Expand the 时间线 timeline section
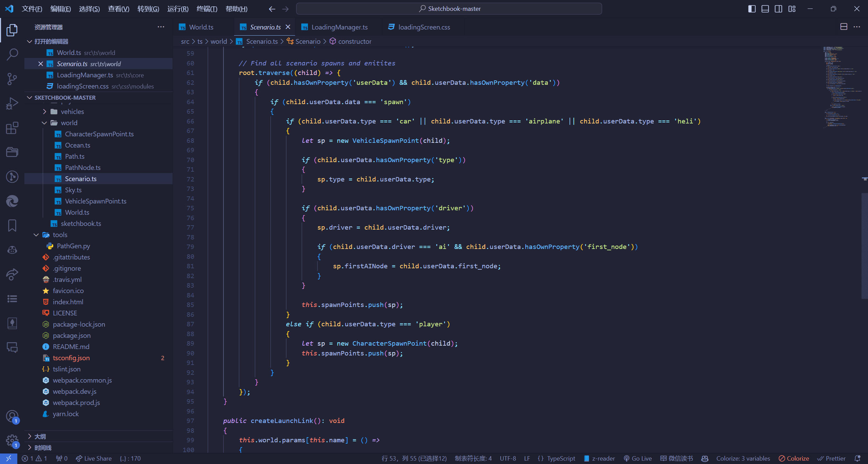 [98, 448]
